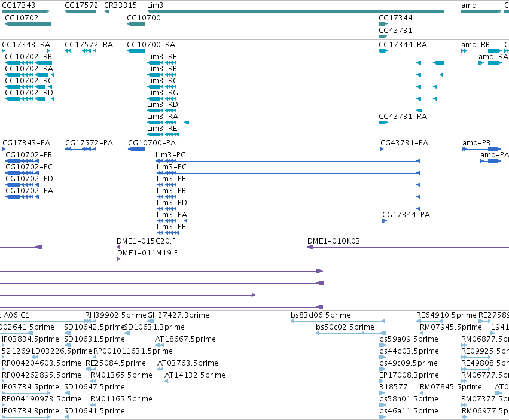The height and width of the screenshot is (420, 509).
Task: Select the CG17343-PA protein label
Action: coord(26,143)
